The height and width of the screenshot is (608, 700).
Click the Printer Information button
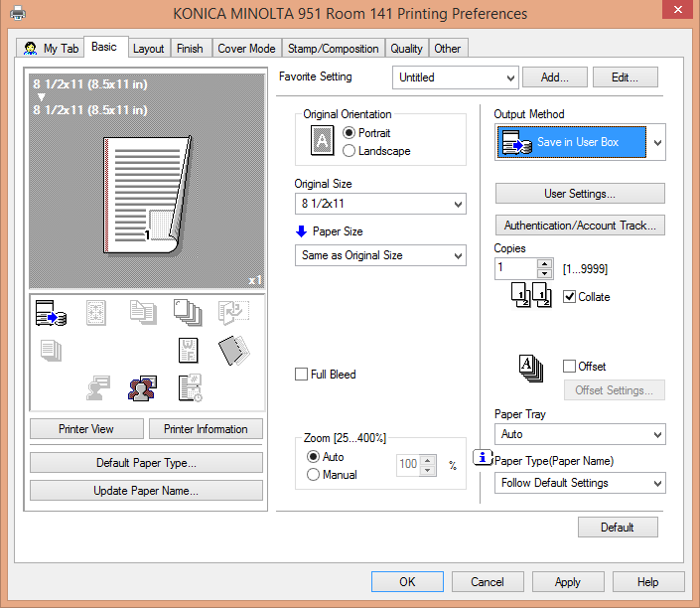[206, 429]
